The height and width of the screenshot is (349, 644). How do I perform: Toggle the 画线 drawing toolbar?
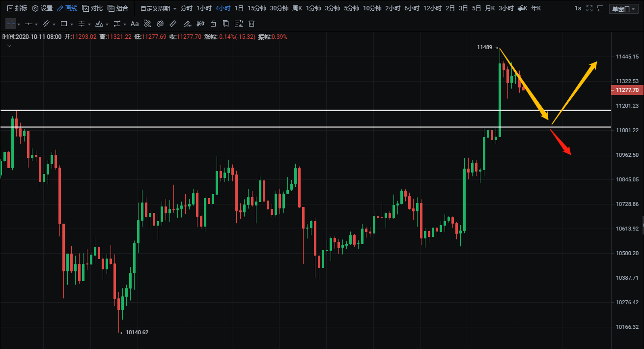(x=67, y=8)
